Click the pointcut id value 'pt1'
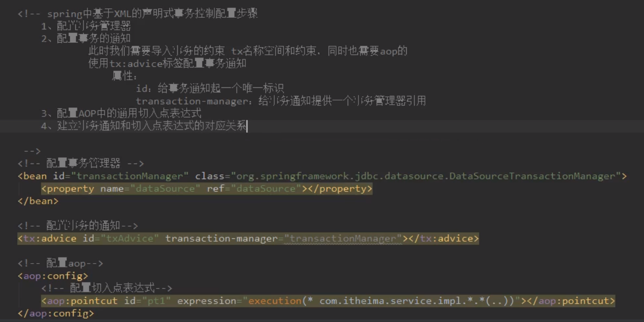The height and width of the screenshot is (322, 644). 156,301
